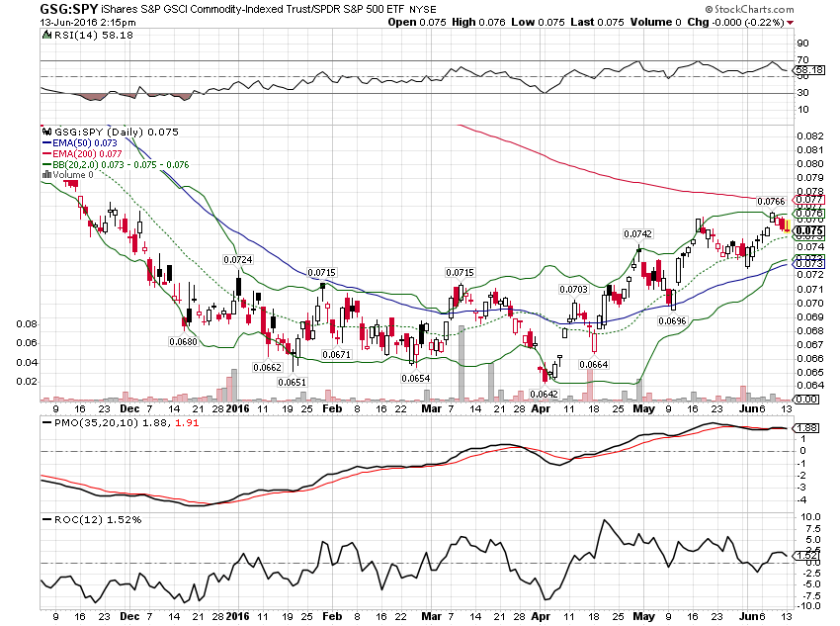Image resolution: width=840 pixels, height=626 pixels.
Task: Click the -10.0 level on ROC scale
Action: (x=810, y=606)
